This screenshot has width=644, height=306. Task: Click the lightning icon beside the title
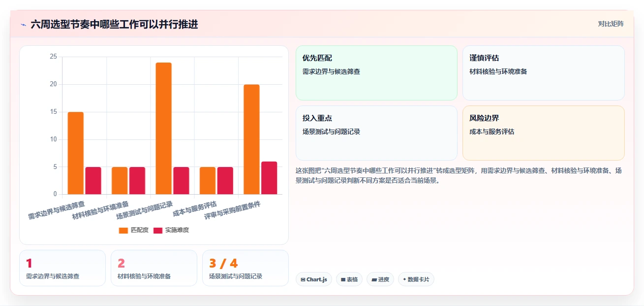pyautogui.click(x=23, y=24)
